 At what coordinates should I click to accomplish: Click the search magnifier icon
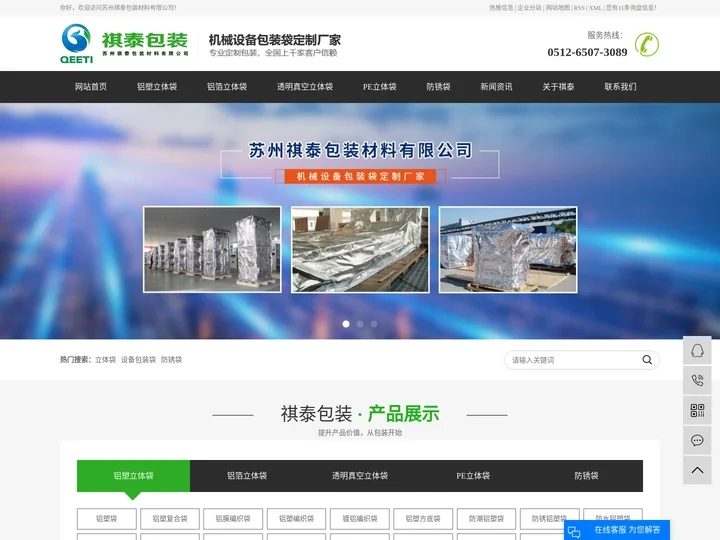(647, 360)
